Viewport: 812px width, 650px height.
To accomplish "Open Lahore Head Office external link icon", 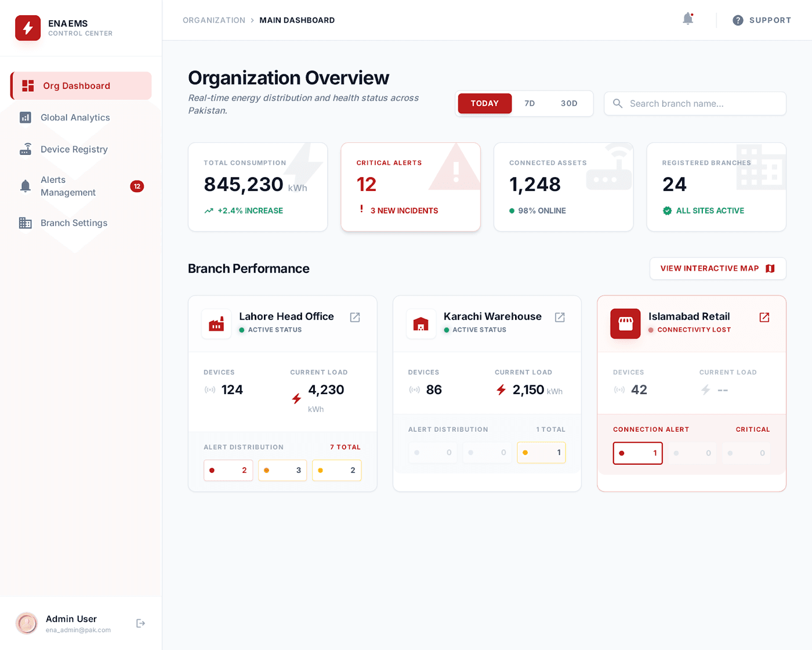I will pyautogui.click(x=355, y=317).
